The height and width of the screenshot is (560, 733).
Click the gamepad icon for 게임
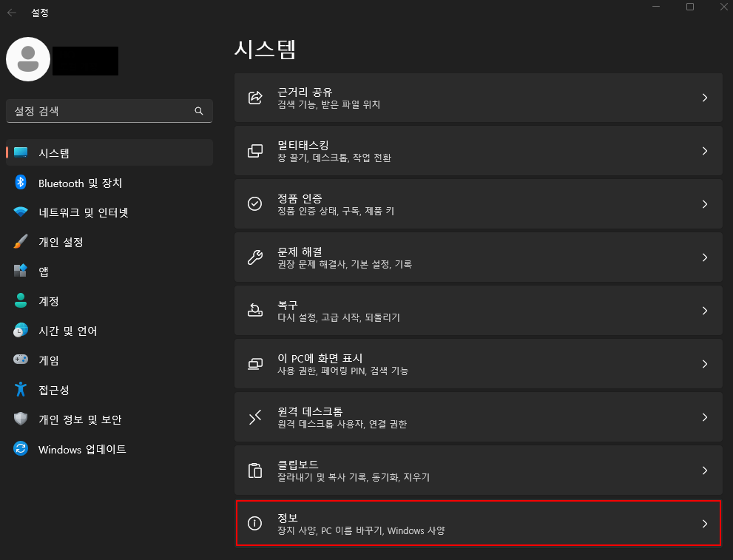tap(21, 360)
